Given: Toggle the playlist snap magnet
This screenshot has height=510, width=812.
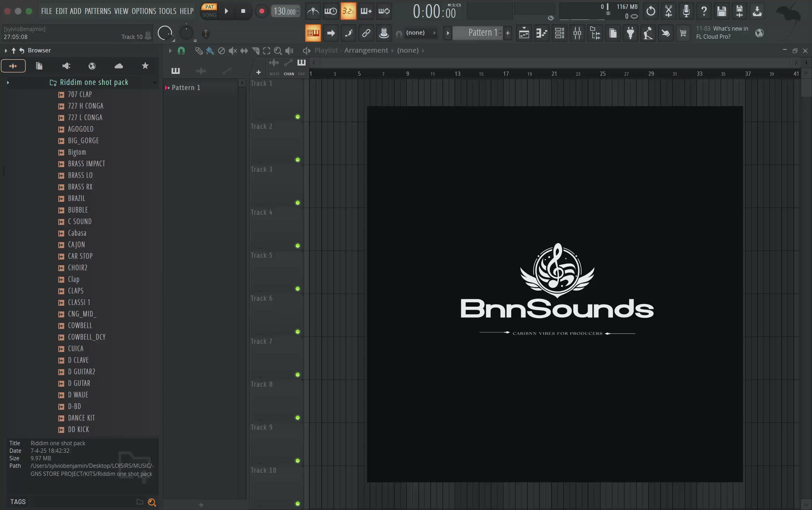Looking at the screenshot, I should (181, 51).
